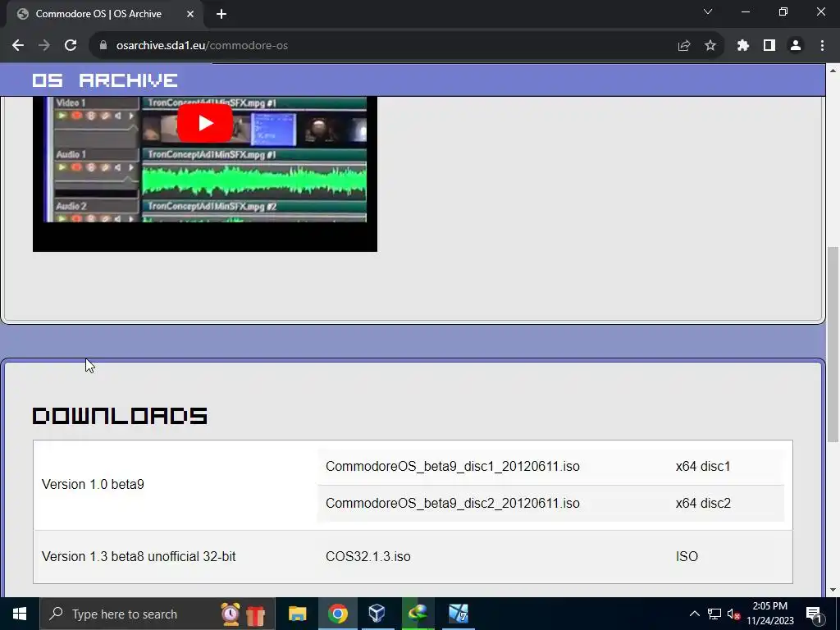Select the Commodore OS | OS Archive tab
Screen dimensions: 840x630
[x=105, y=14]
